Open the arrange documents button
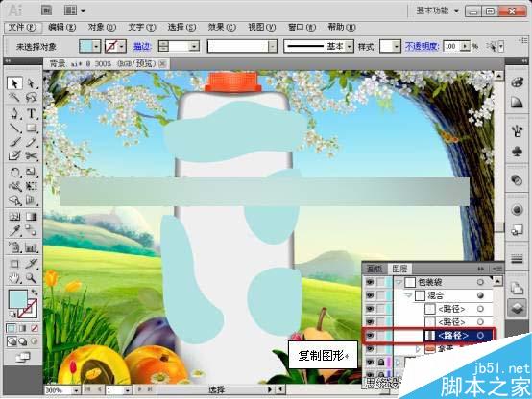This screenshot has height=399, width=532. click(x=74, y=11)
